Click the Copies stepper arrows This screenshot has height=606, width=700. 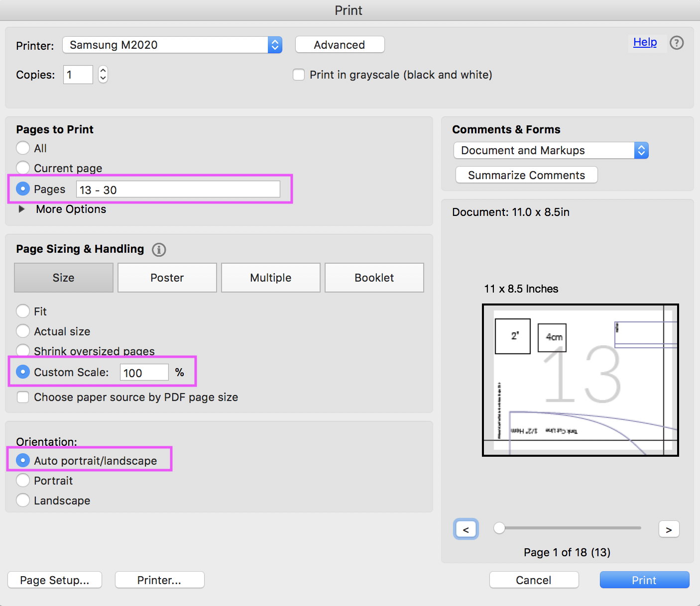[x=103, y=75]
